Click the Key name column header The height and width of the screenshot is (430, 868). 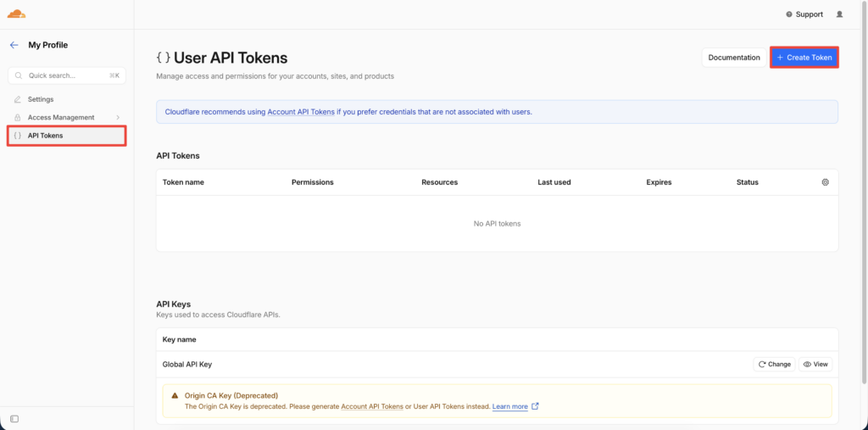point(180,339)
